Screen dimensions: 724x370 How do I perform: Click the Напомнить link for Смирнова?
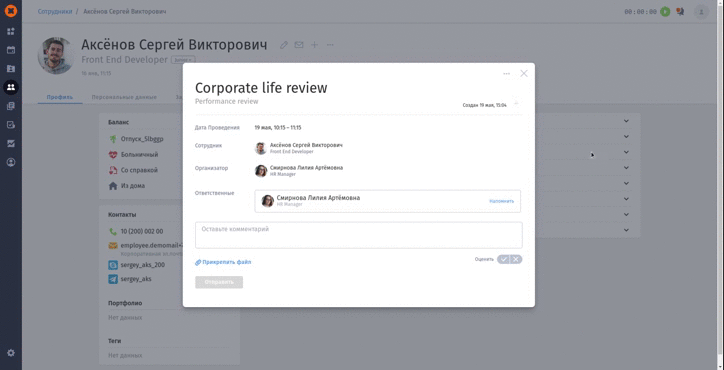point(501,201)
